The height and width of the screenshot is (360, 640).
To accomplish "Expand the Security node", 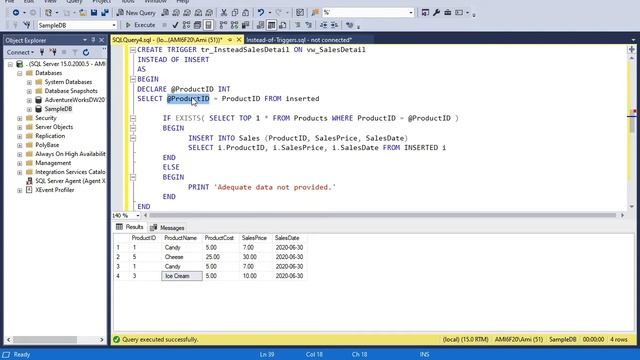I will [x=20, y=118].
